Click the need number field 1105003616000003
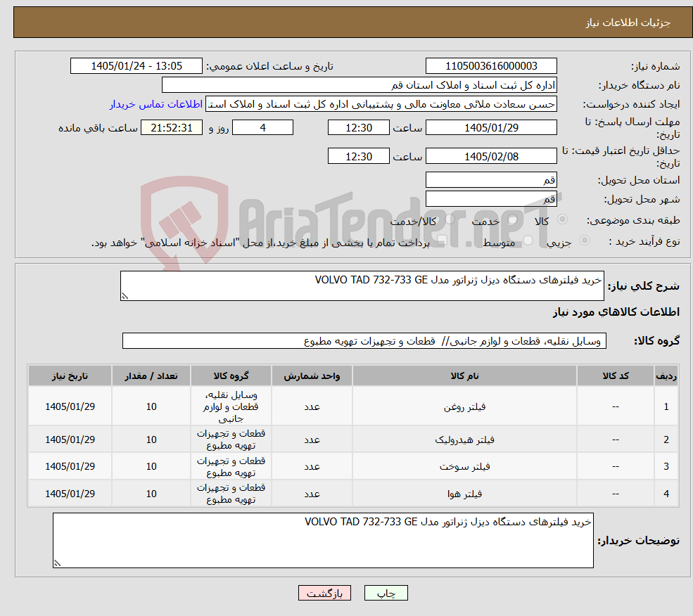 point(491,66)
